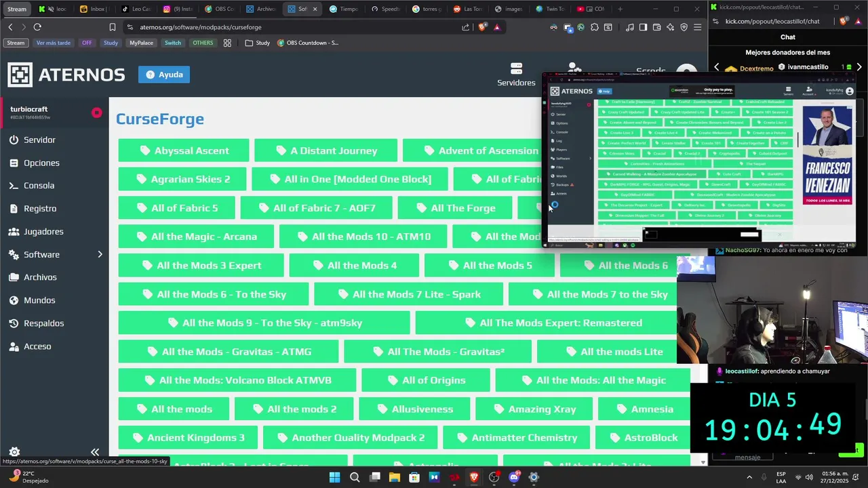Image resolution: width=868 pixels, height=488 pixels.
Task: Reload the Aternos page
Action: (37, 27)
